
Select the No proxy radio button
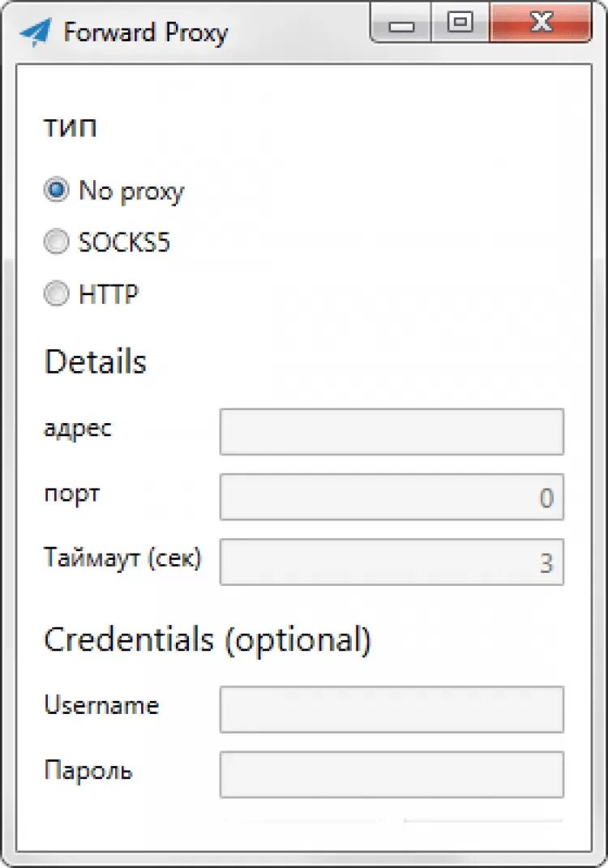pyautogui.click(x=56, y=191)
